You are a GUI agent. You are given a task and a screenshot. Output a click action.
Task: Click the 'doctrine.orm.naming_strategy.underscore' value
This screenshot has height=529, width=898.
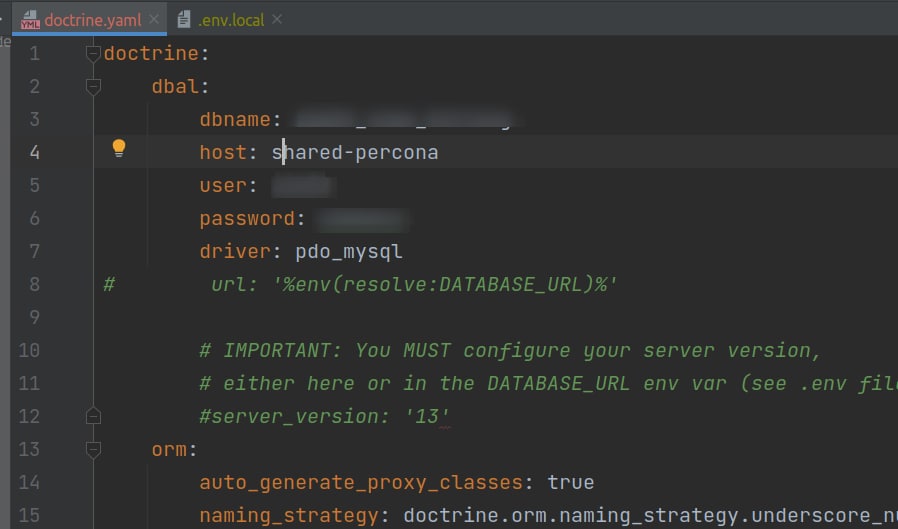coord(651,516)
